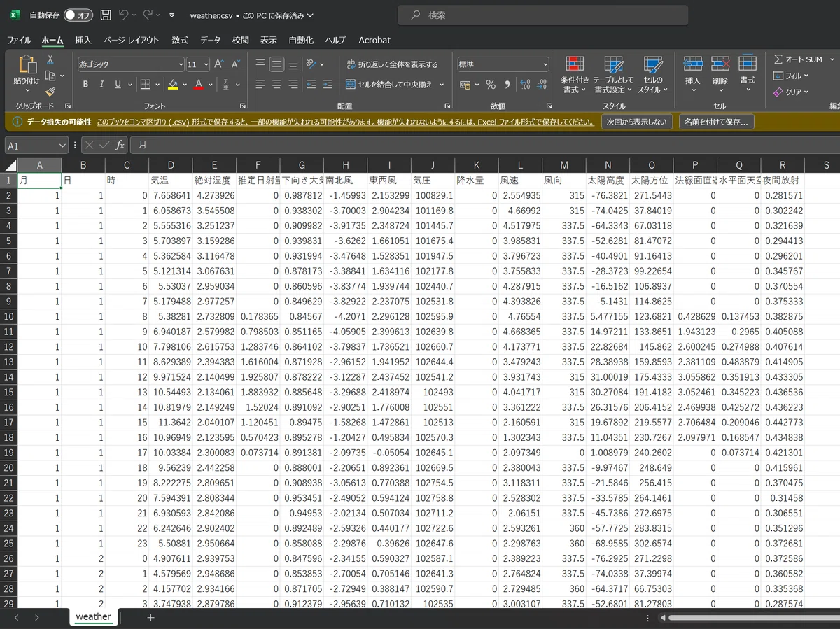Image resolution: width=840 pixels, height=629 pixels.
Task: Click the Undo arrow icon
Action: [x=124, y=15]
